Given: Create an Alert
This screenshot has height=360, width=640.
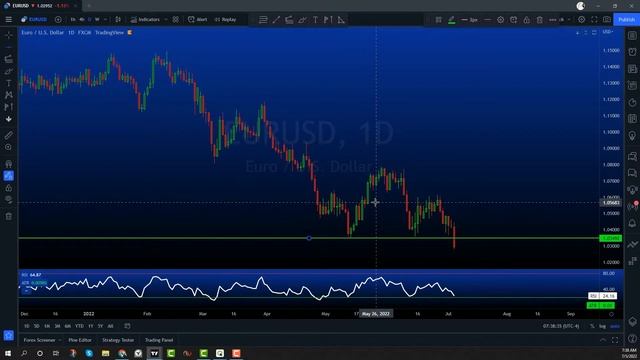Looking at the screenshot, I should (x=198, y=19).
